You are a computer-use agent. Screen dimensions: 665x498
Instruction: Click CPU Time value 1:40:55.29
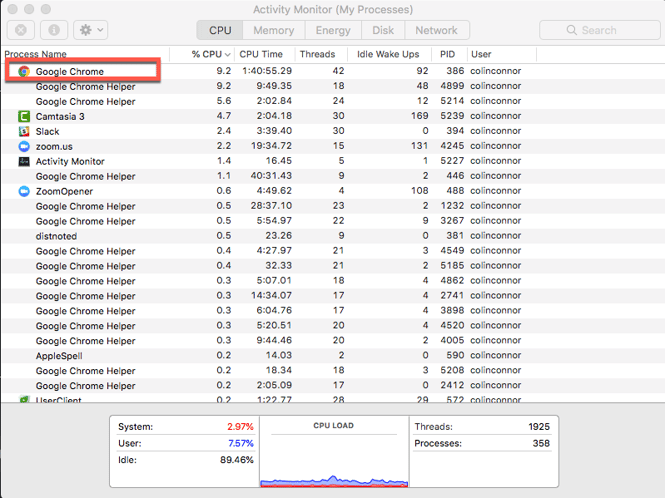[267, 71]
